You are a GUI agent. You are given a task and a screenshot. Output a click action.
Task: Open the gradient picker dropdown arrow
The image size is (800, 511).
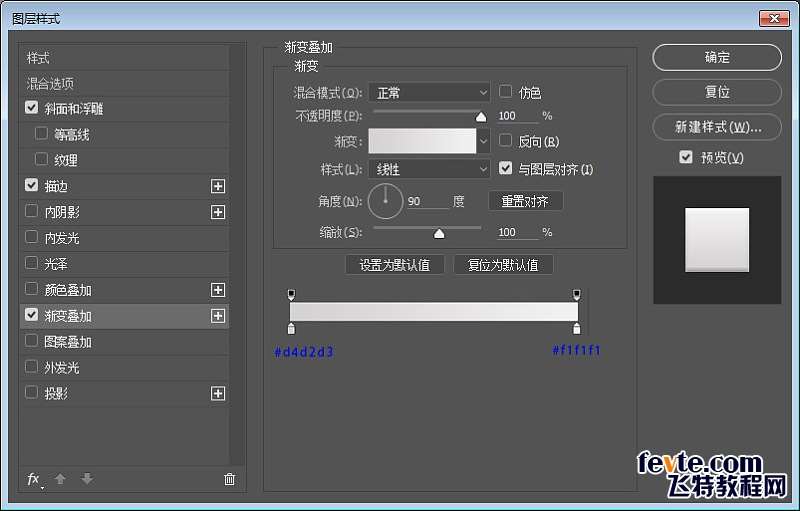click(x=483, y=141)
